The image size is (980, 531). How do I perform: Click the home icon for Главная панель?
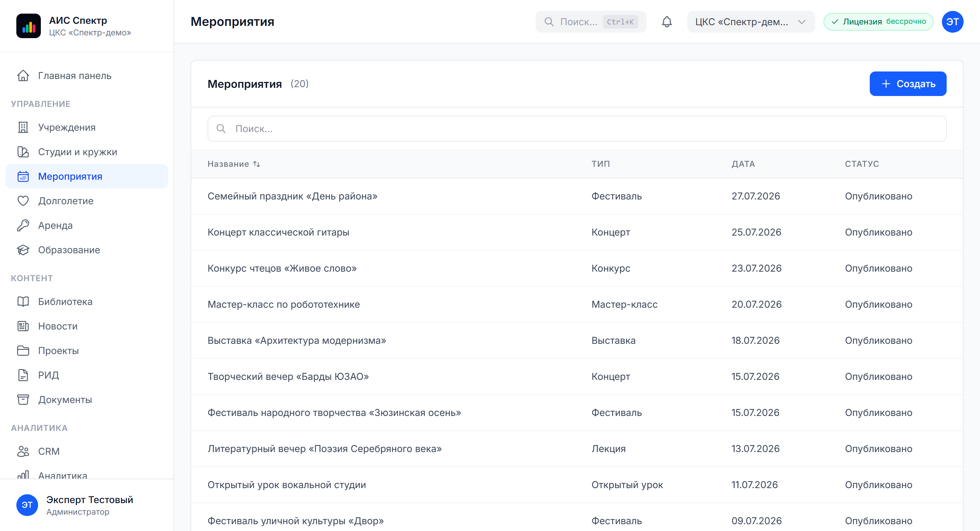click(x=23, y=76)
